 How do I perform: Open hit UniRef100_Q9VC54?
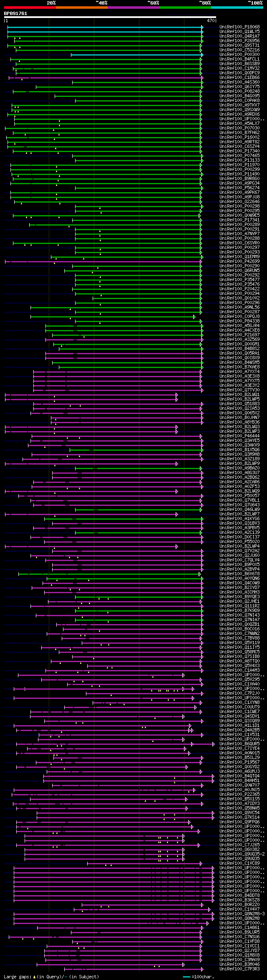[x=239, y=813]
